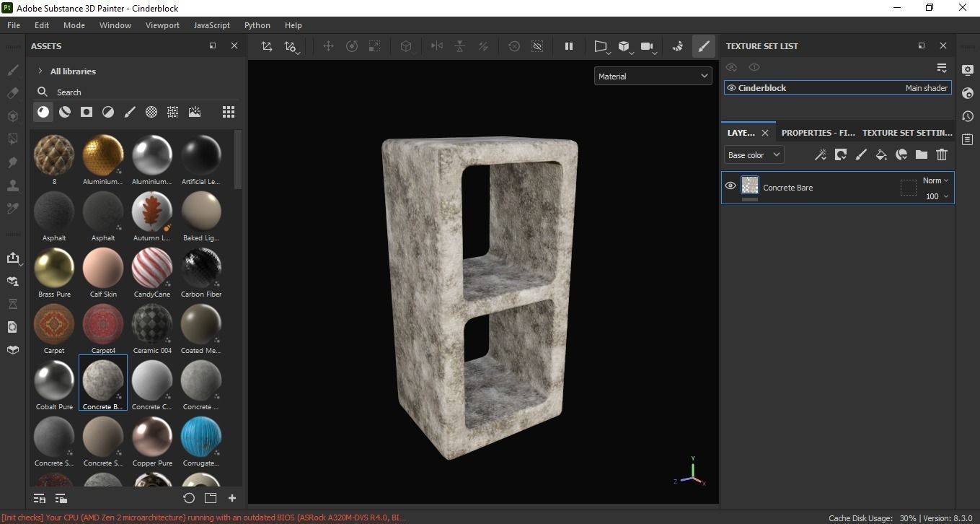Filter assets by Smart masks icon
Screen dimensions: 980x524
87,112
